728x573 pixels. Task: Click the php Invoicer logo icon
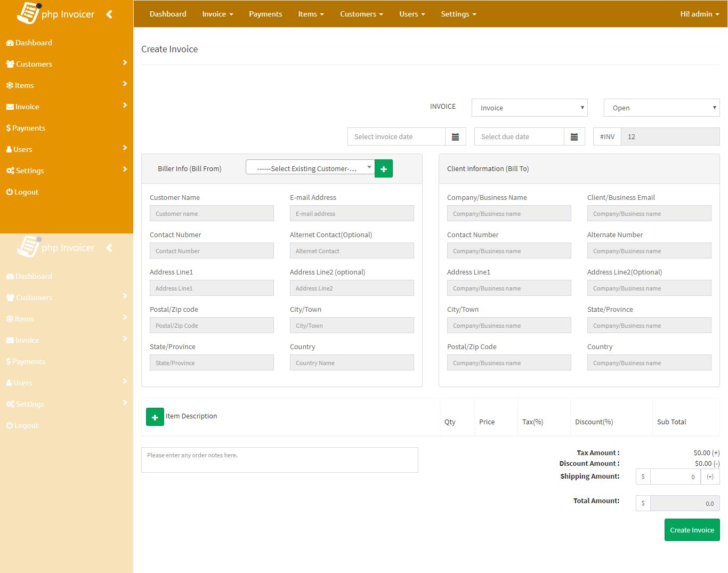click(29, 13)
